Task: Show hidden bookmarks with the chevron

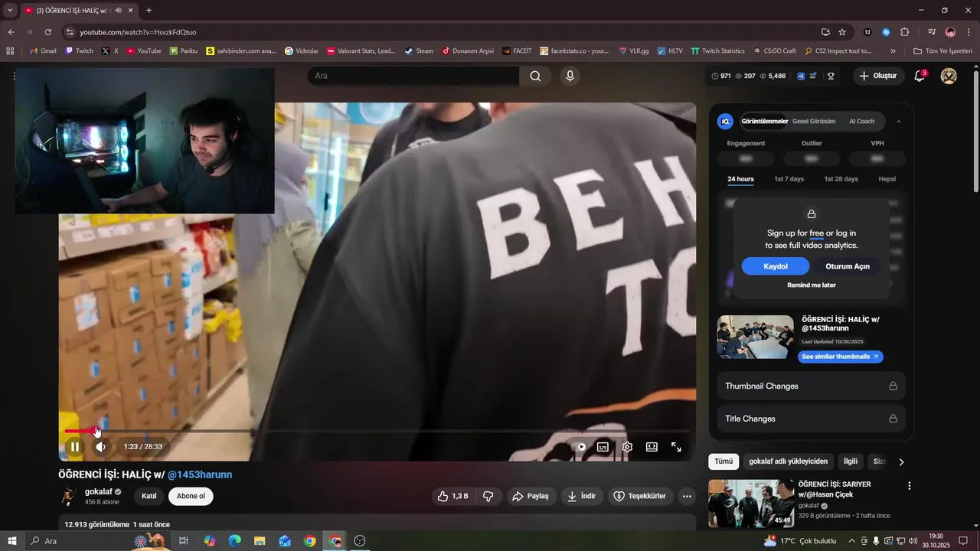Action: click(893, 51)
